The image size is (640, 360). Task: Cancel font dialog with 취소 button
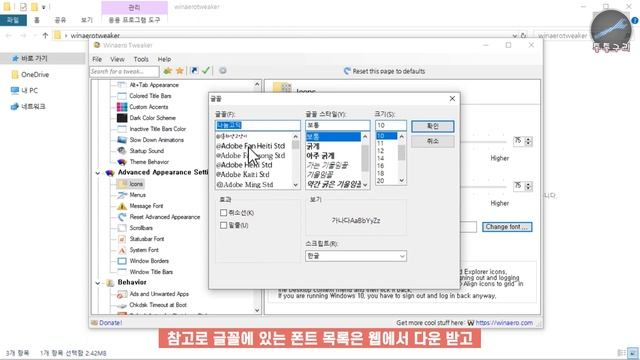coord(433,141)
